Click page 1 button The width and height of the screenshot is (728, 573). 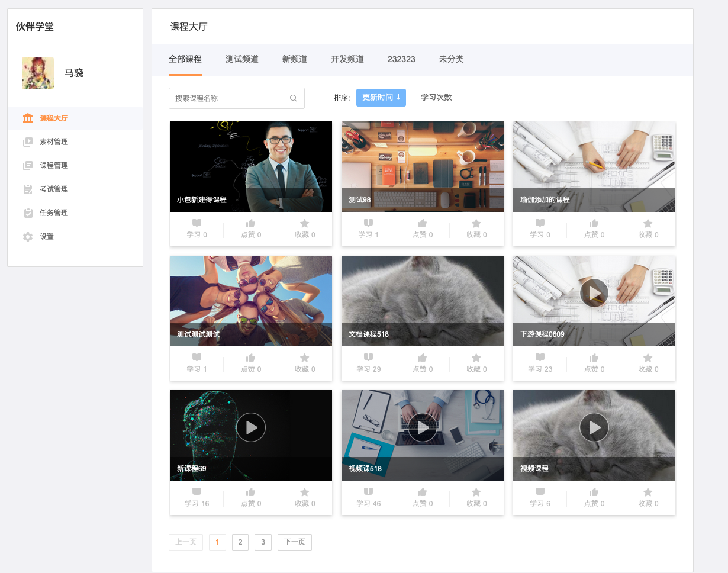(x=218, y=542)
